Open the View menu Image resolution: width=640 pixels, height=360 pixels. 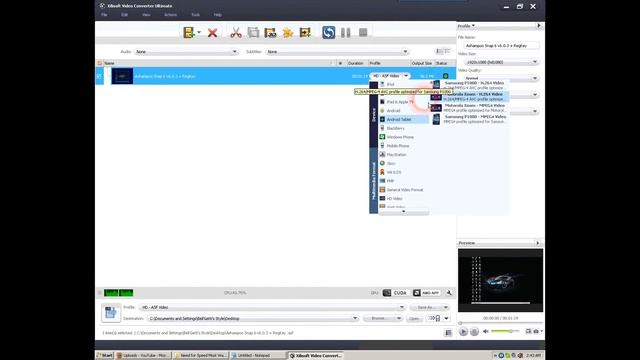(146, 15)
